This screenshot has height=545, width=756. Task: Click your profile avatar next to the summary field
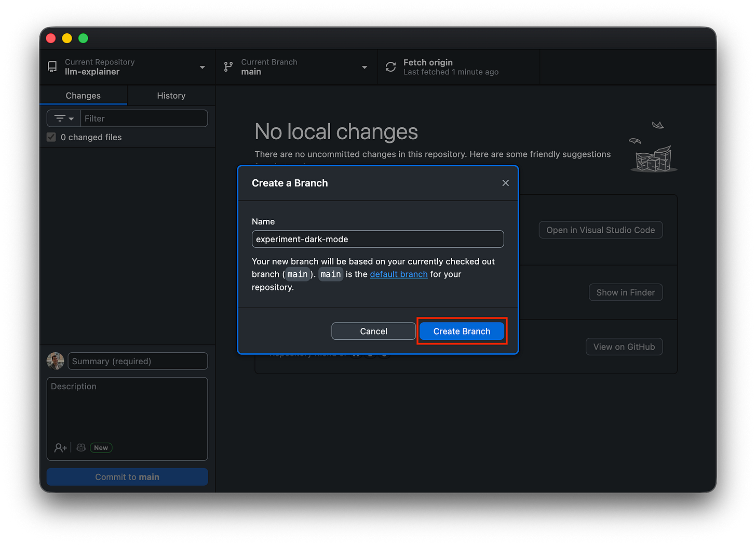click(55, 361)
